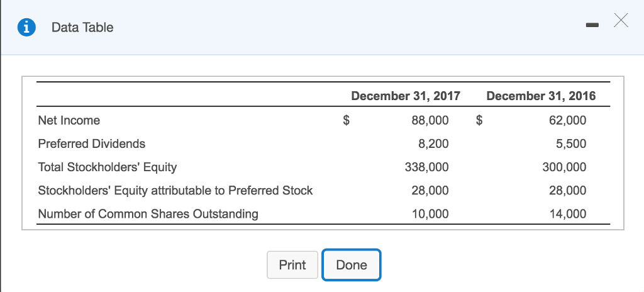
Task: Click the Net Income row label
Action: (x=69, y=120)
